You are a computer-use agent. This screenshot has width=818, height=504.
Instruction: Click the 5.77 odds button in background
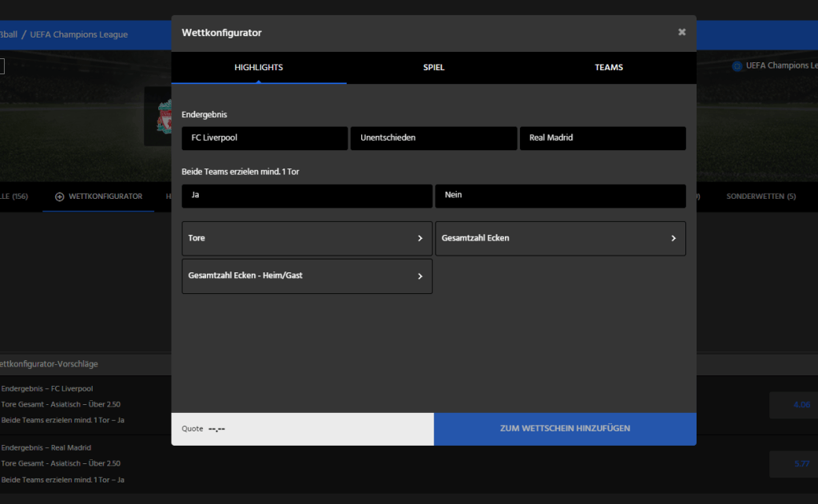click(793, 464)
